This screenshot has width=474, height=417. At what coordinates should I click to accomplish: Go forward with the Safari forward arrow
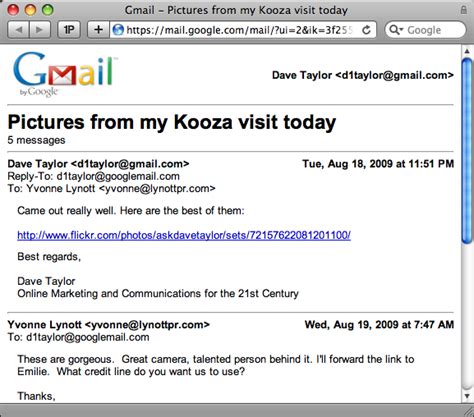(40, 30)
